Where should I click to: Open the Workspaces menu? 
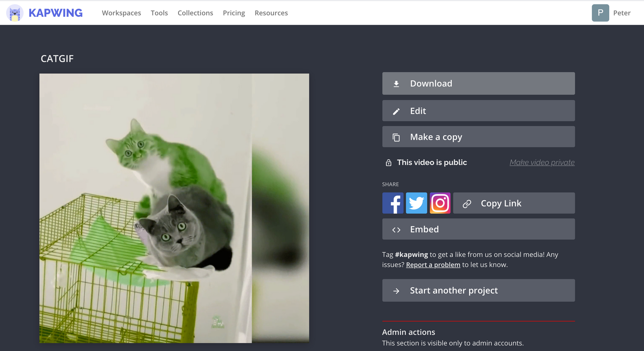(x=121, y=13)
